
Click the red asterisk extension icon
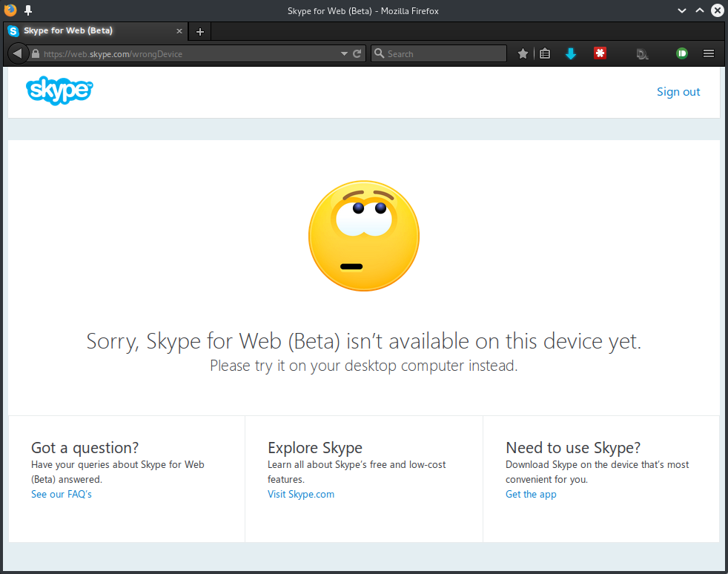(x=600, y=53)
